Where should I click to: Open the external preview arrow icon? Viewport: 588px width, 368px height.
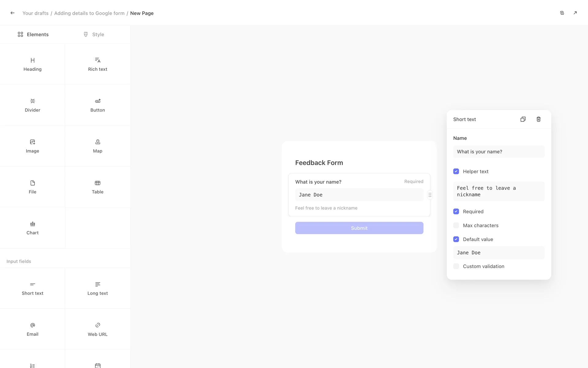(x=575, y=13)
